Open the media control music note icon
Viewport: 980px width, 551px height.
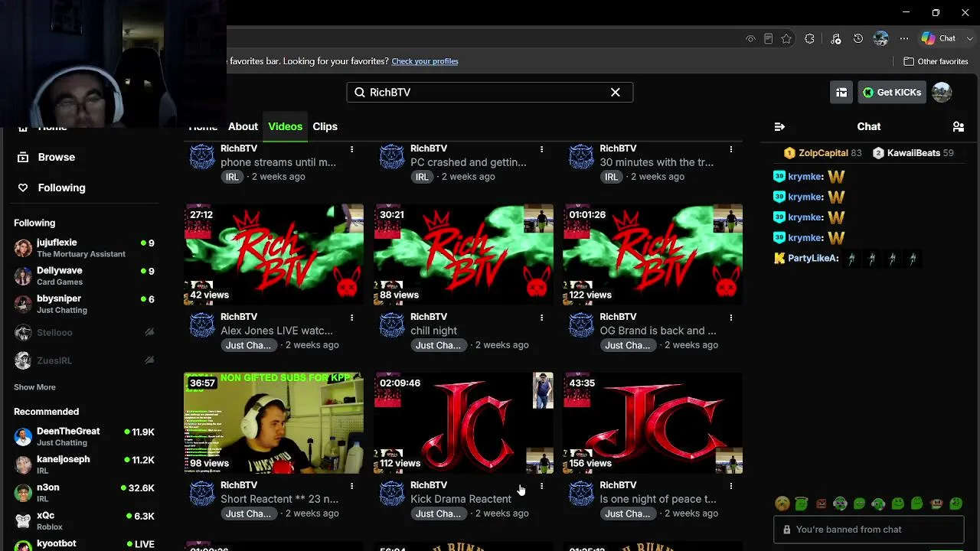click(x=835, y=39)
